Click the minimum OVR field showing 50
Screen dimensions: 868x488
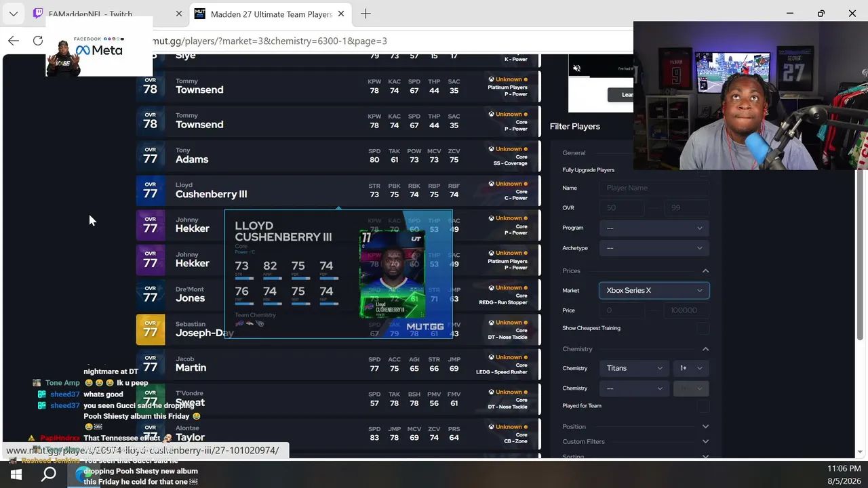pos(621,207)
